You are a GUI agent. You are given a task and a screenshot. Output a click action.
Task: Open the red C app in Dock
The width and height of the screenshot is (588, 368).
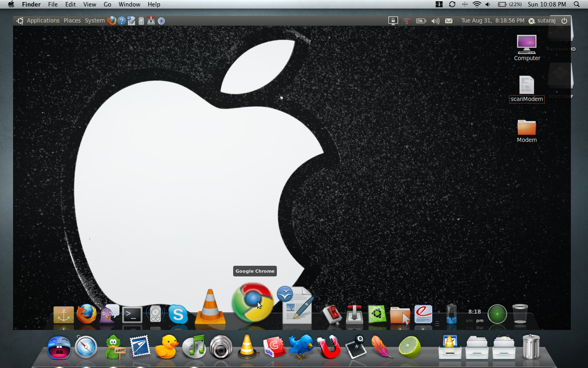click(x=274, y=347)
